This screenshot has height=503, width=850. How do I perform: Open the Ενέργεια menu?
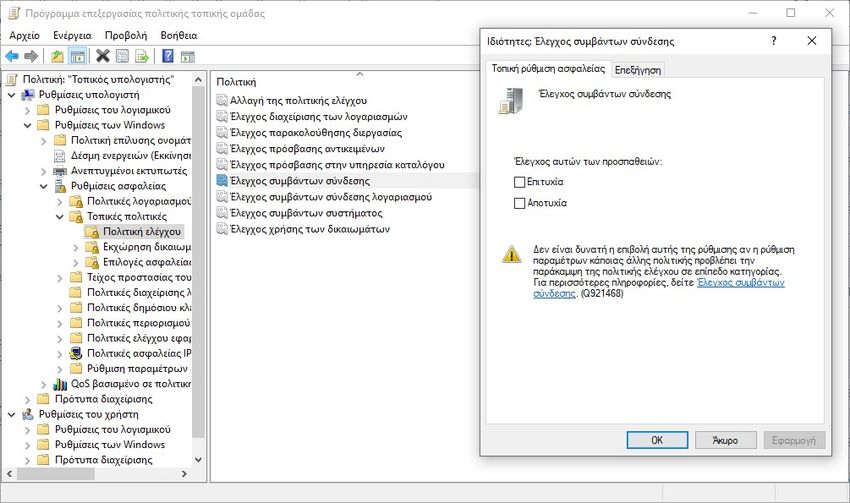click(72, 35)
